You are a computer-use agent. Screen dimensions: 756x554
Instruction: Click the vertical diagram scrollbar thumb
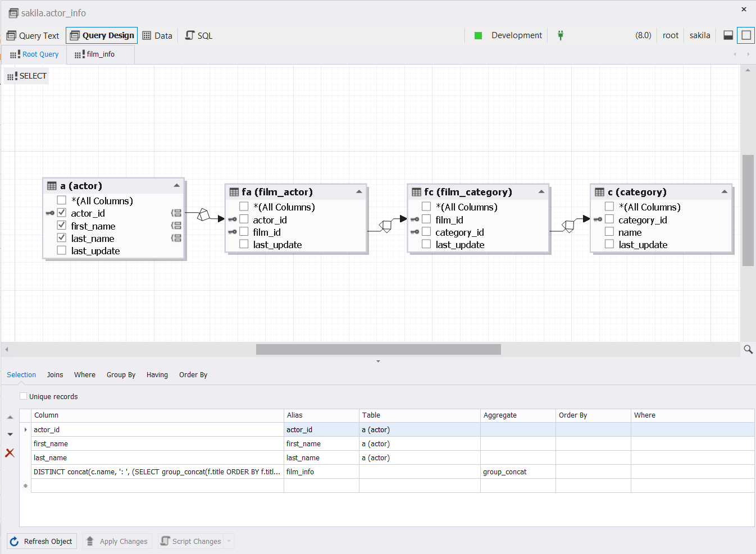coord(748,210)
